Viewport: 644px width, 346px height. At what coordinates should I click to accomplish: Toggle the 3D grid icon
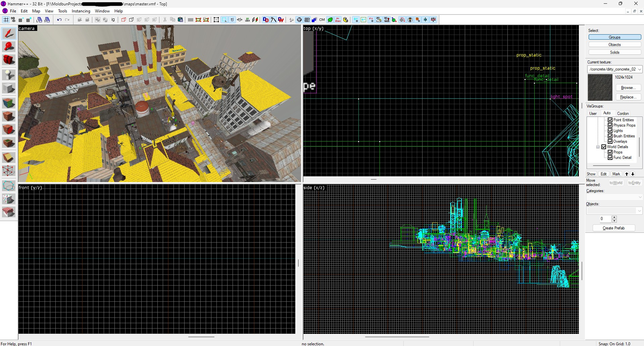click(13, 20)
